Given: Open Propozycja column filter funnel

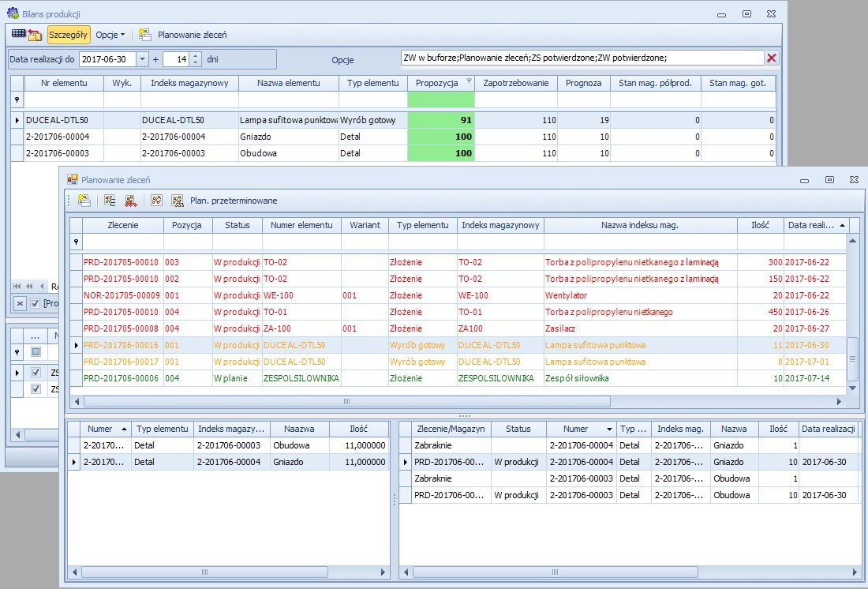Looking at the screenshot, I should click(469, 81).
